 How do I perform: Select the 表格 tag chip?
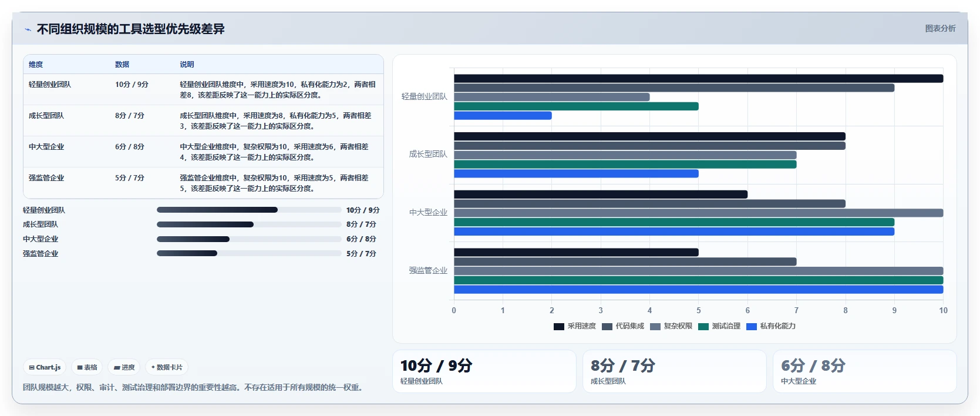87,367
